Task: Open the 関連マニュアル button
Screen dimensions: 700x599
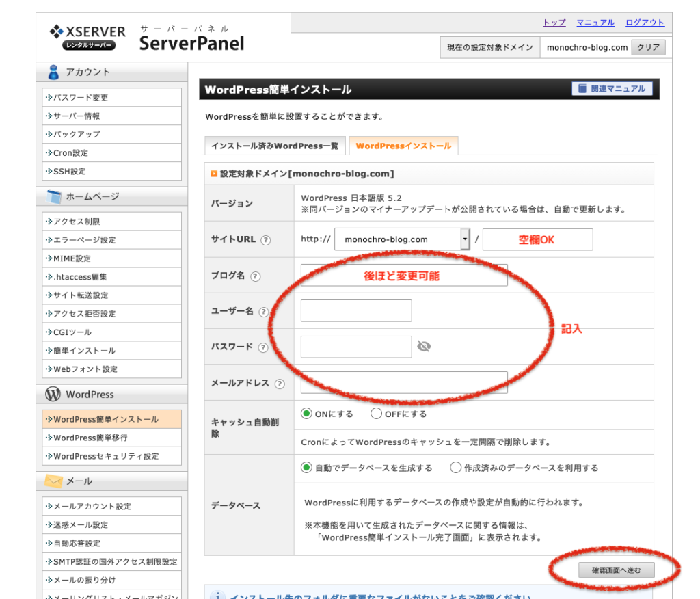Action: pyautogui.click(x=612, y=88)
